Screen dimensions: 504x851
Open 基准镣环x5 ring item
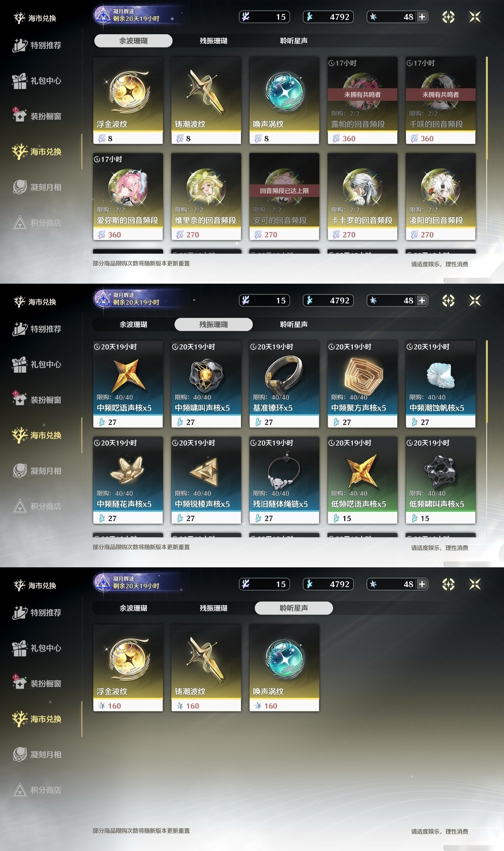(284, 375)
